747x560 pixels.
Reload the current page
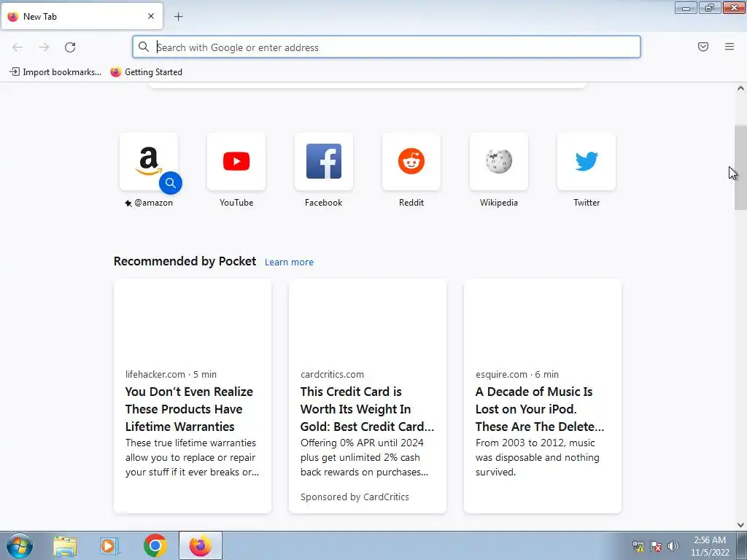click(70, 47)
